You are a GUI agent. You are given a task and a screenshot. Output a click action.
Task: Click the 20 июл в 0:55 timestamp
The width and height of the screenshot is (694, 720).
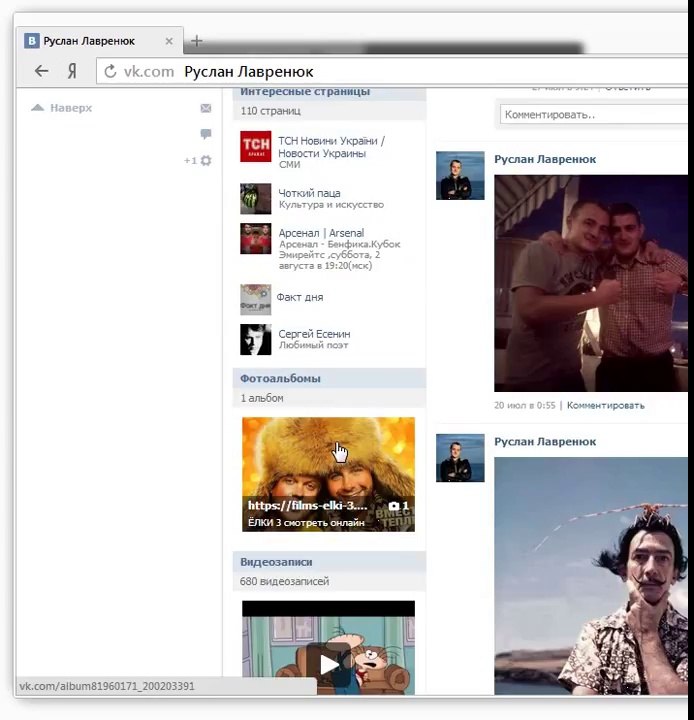(x=525, y=405)
